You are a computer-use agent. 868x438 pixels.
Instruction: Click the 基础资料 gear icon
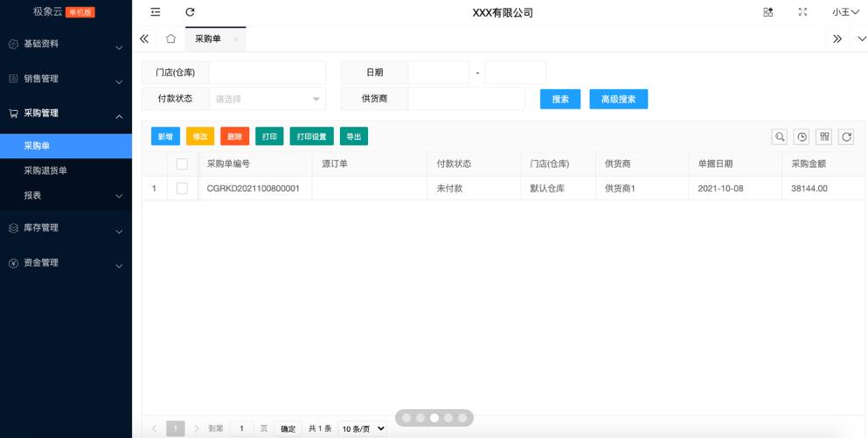pos(13,45)
